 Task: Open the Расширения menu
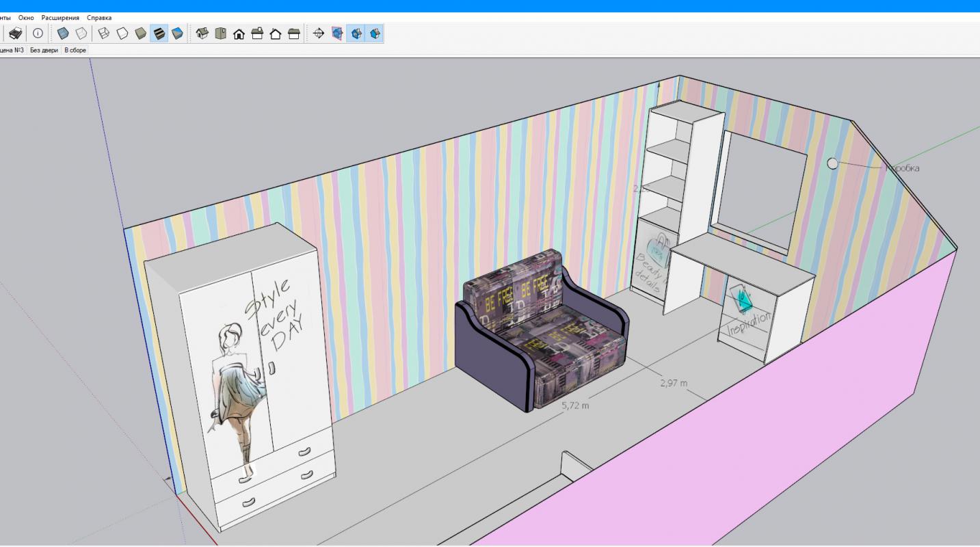60,18
